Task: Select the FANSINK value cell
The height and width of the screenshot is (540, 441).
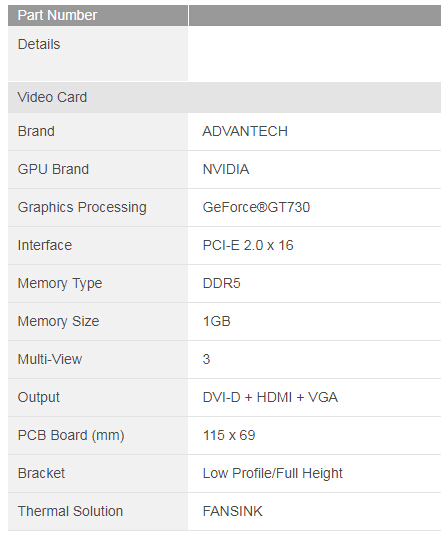Action: [314, 511]
